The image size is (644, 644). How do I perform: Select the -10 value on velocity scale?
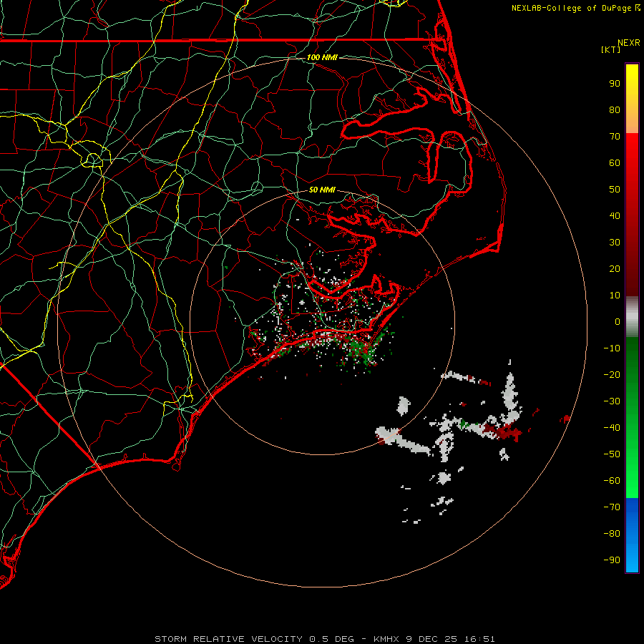612,348
